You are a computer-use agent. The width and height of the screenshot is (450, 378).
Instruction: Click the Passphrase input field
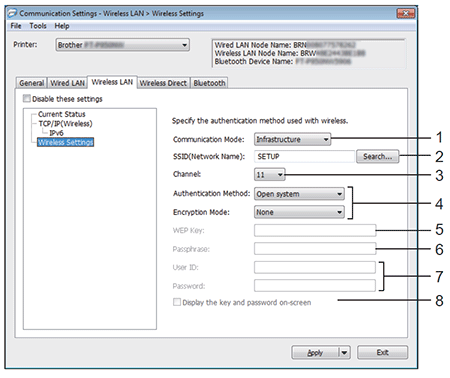315,249
